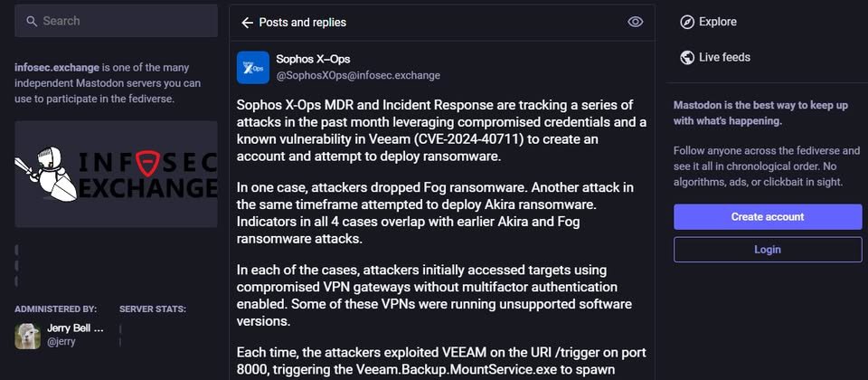
Task: Click the compass icon next to Explore
Action: (687, 22)
